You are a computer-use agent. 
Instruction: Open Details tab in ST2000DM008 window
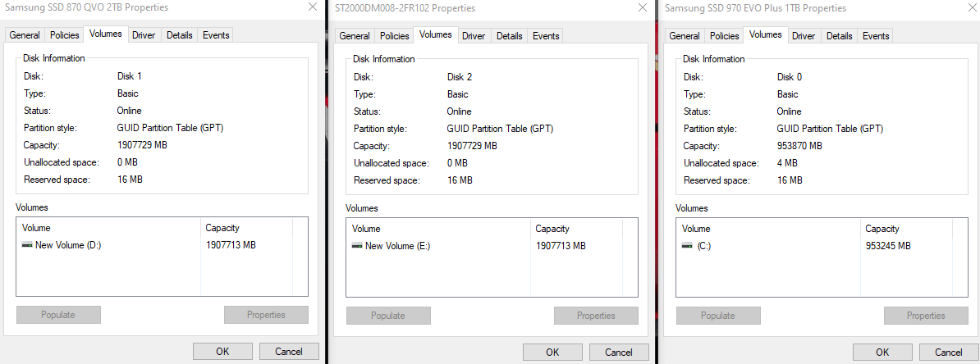pyautogui.click(x=510, y=36)
